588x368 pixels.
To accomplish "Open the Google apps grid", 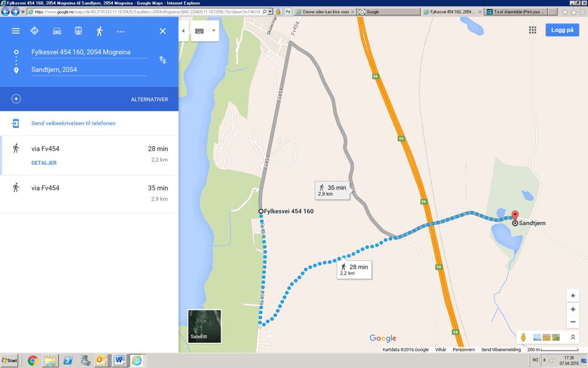I will click(x=533, y=30).
